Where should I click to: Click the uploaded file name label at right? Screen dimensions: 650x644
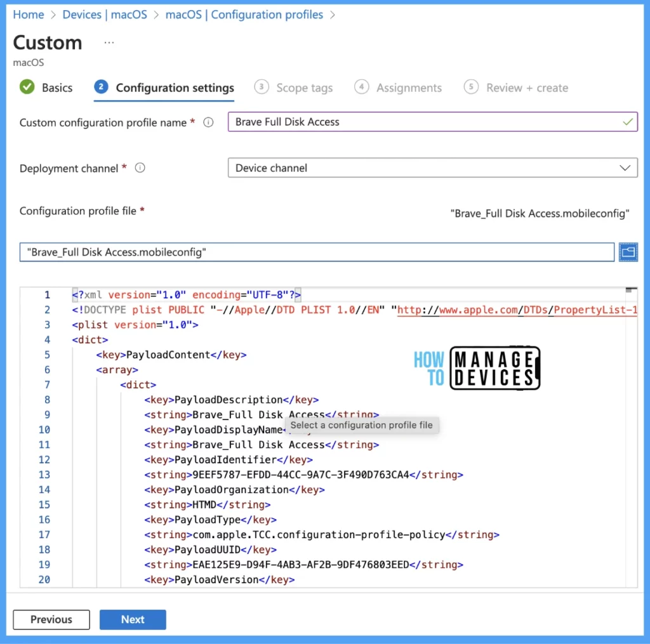[540, 213]
